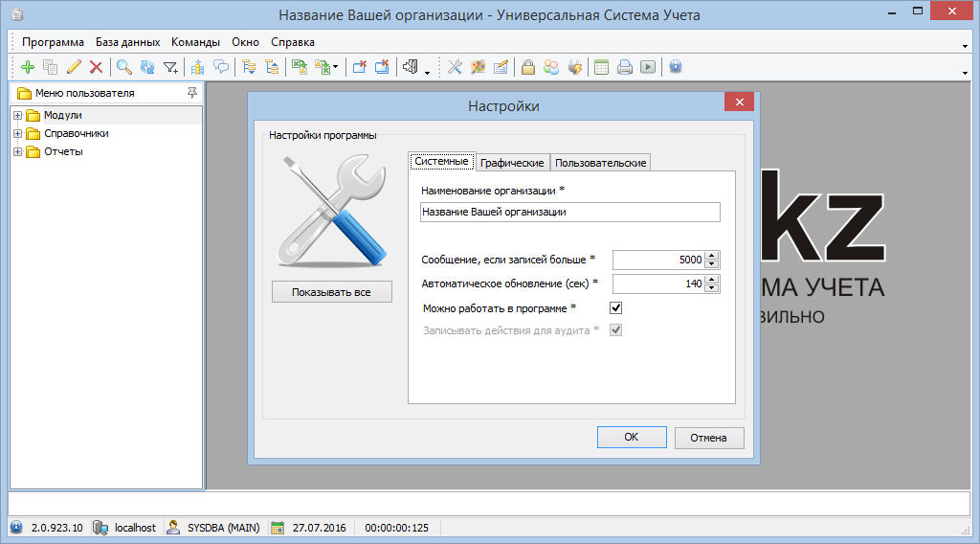
Task: Click the green plus Add icon
Action: pos(27,67)
